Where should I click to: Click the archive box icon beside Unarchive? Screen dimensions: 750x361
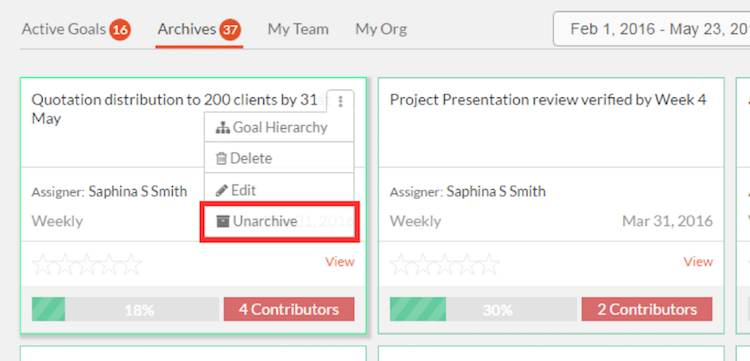coord(222,221)
